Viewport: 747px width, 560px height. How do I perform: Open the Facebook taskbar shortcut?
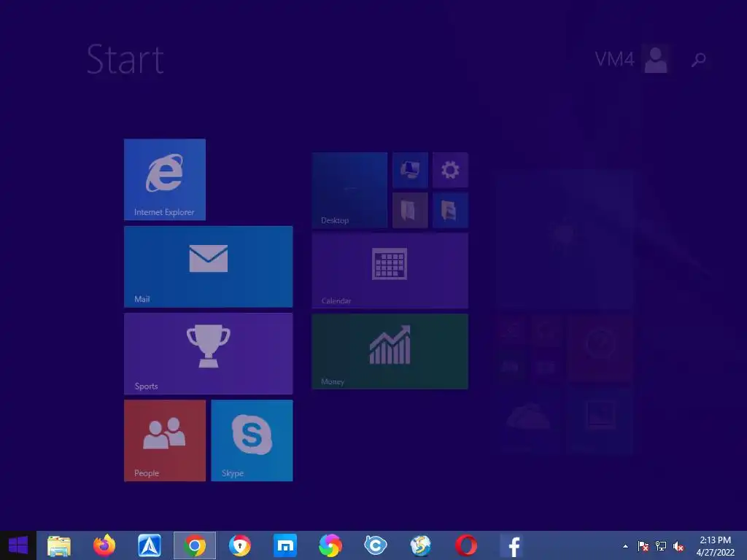coord(511,545)
